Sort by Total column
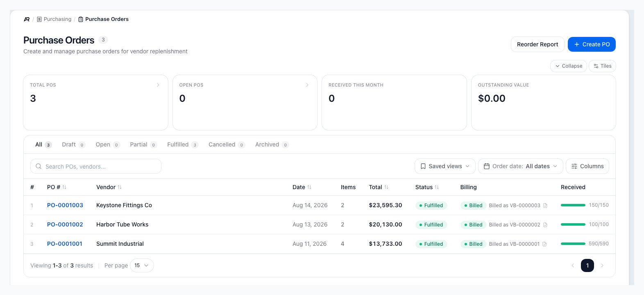Viewport: 644px width, 295px height. click(379, 187)
